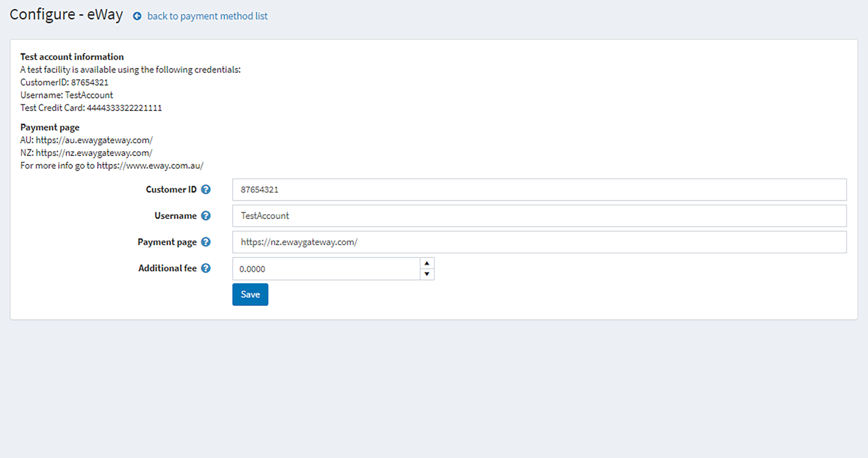Show help tooltip for Payment page
Image resolution: width=868 pixels, height=458 pixels.
tap(206, 242)
